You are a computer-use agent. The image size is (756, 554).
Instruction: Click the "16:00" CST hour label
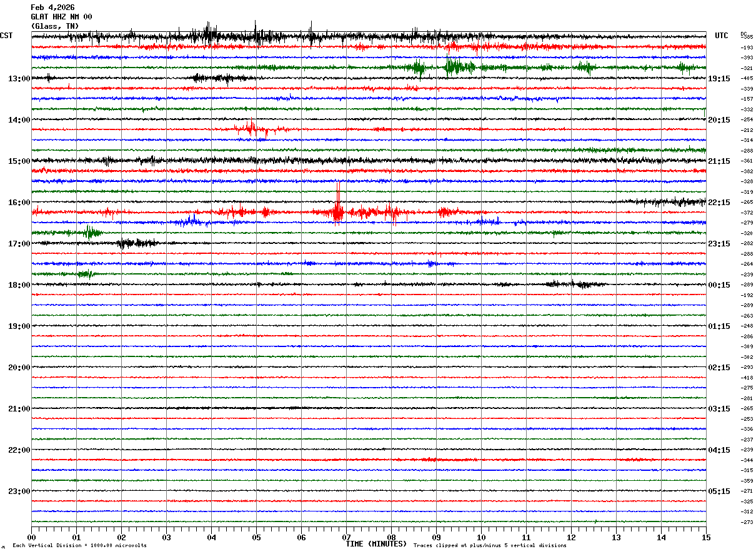pos(19,203)
